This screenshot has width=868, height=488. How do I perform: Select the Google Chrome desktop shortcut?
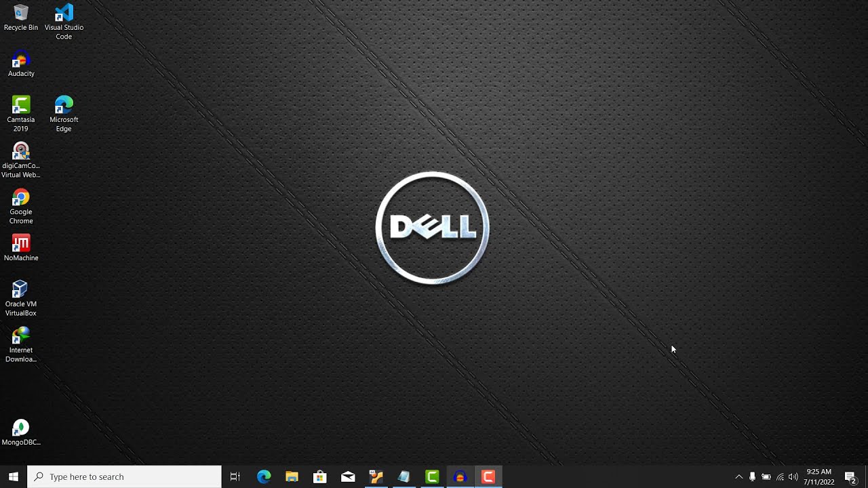(21, 206)
